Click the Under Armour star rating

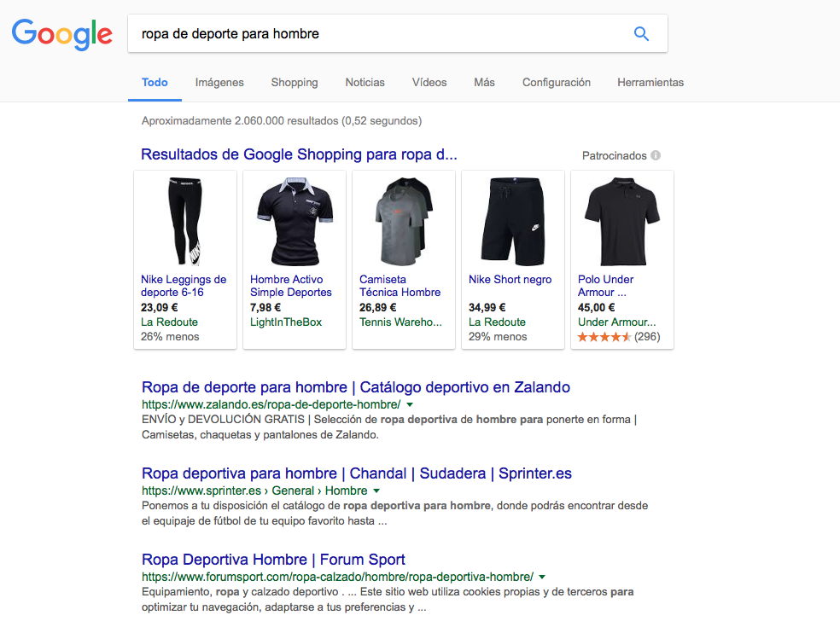[604, 337]
